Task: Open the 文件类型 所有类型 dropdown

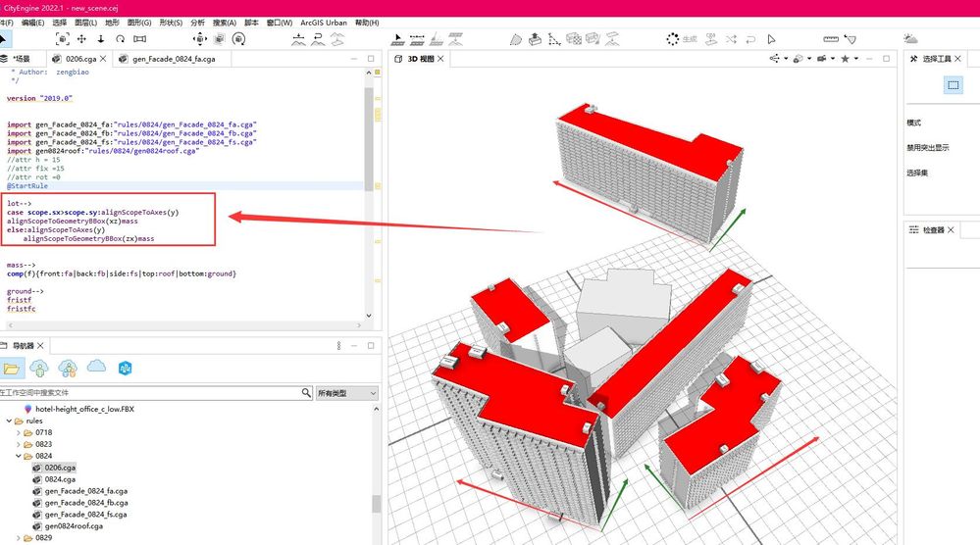Action: [347, 393]
